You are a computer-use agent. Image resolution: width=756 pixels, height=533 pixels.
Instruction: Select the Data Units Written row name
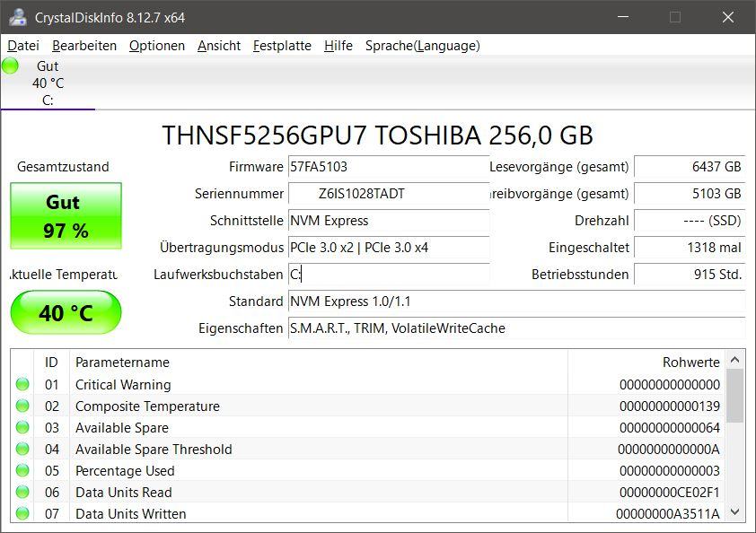pyautogui.click(x=131, y=514)
